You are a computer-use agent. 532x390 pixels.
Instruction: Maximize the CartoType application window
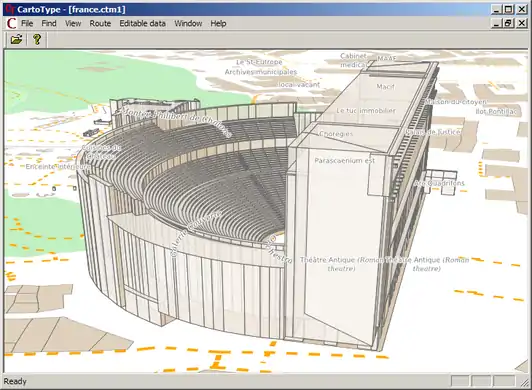point(508,9)
